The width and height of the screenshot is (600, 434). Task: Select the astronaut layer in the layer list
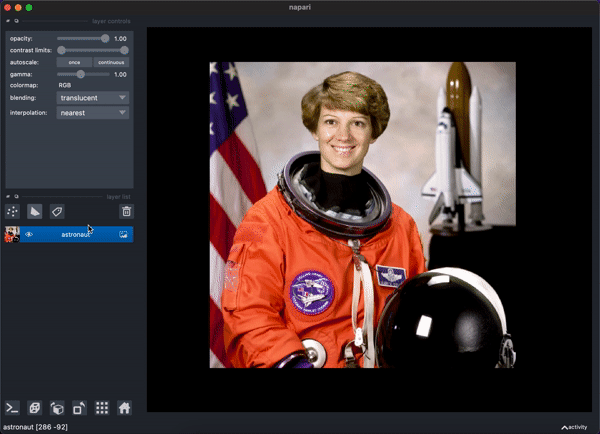pos(76,234)
